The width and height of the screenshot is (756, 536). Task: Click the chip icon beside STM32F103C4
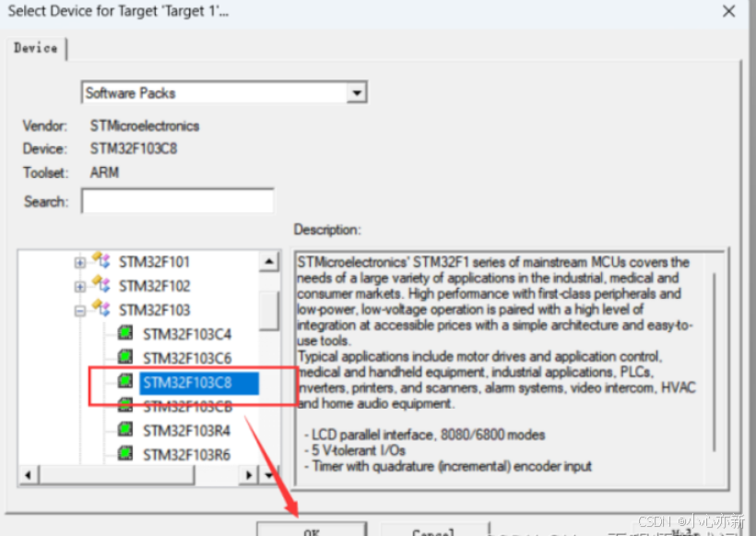tap(125, 332)
